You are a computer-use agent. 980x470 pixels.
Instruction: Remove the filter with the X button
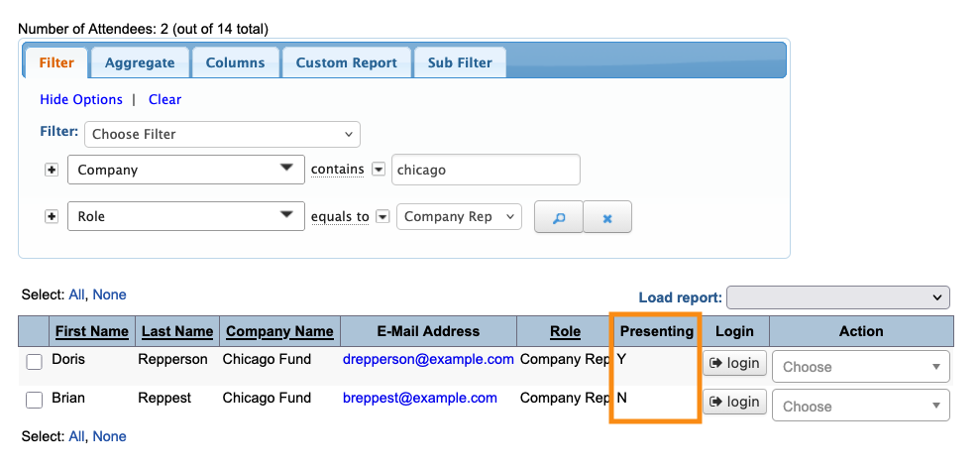[607, 216]
